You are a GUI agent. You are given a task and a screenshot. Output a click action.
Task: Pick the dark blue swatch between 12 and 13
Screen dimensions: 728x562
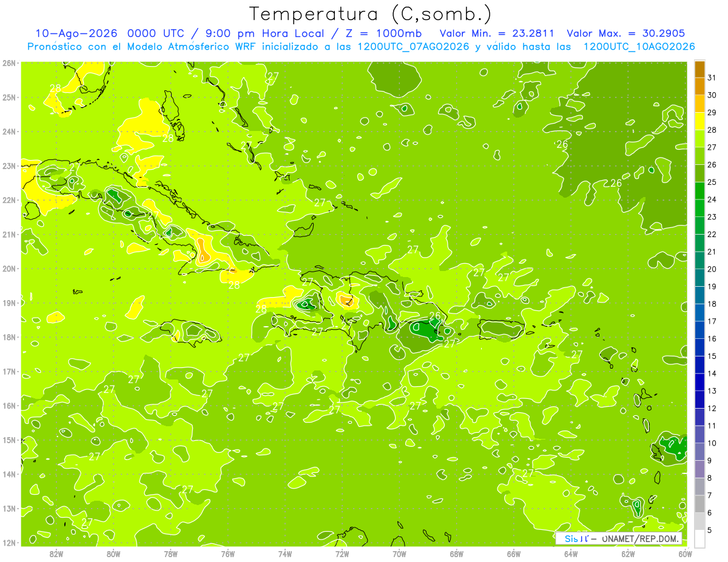(x=699, y=400)
